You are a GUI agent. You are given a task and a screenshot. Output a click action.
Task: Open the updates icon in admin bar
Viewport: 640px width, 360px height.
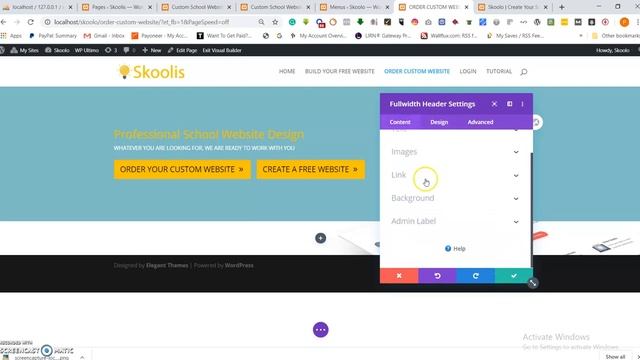(111, 50)
